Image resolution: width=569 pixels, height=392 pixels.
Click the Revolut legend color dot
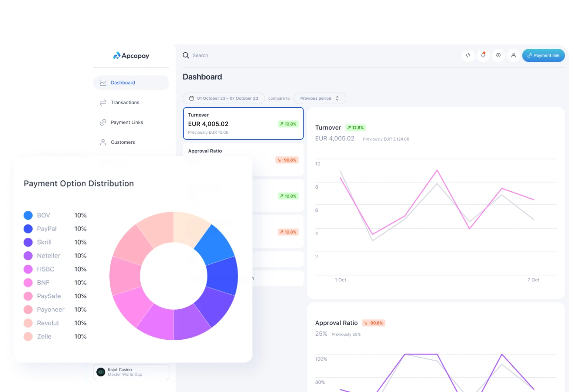[28, 323]
